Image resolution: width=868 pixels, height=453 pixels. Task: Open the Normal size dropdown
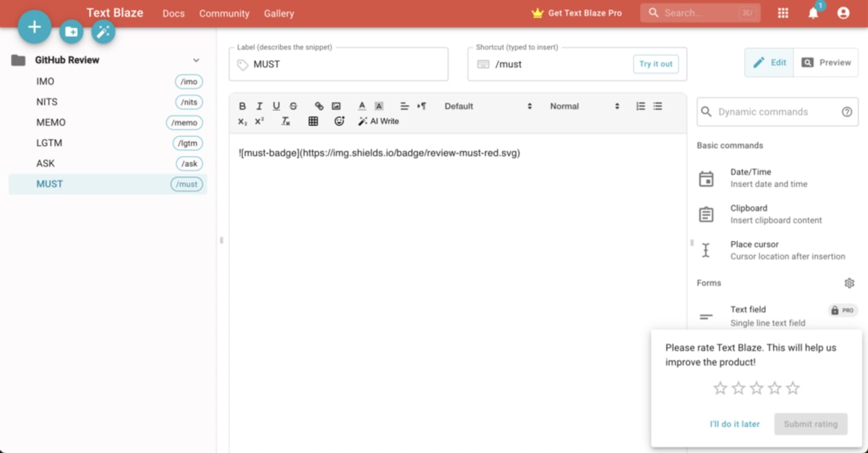pos(584,106)
